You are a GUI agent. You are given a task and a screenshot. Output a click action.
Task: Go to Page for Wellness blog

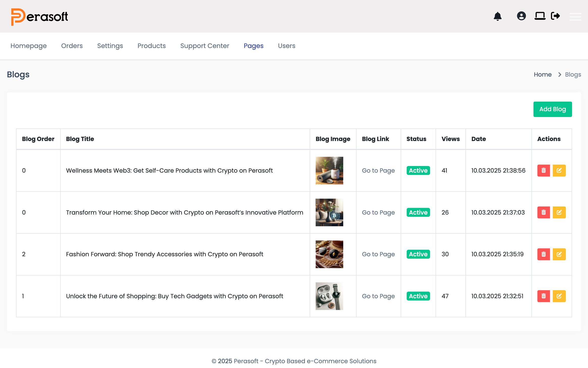click(378, 171)
